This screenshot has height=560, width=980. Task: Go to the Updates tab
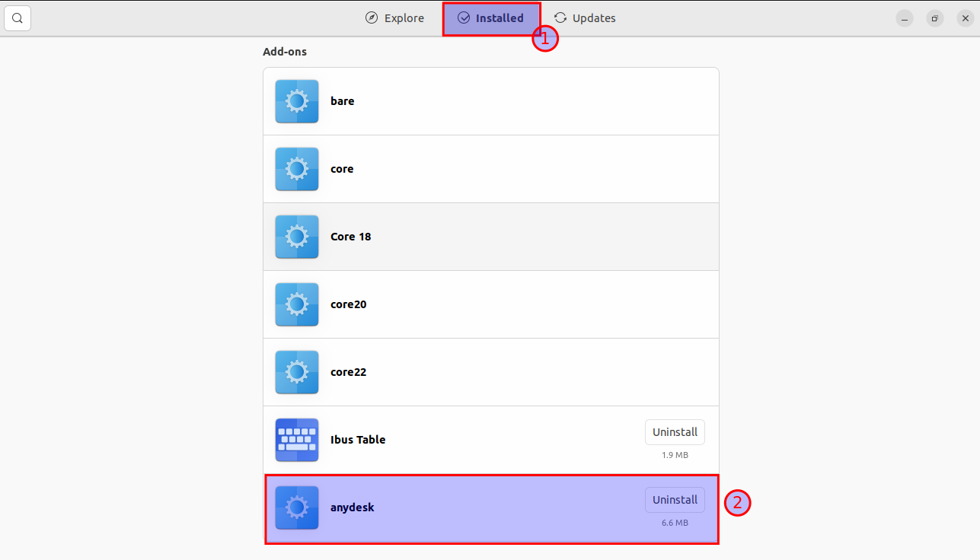[585, 17]
